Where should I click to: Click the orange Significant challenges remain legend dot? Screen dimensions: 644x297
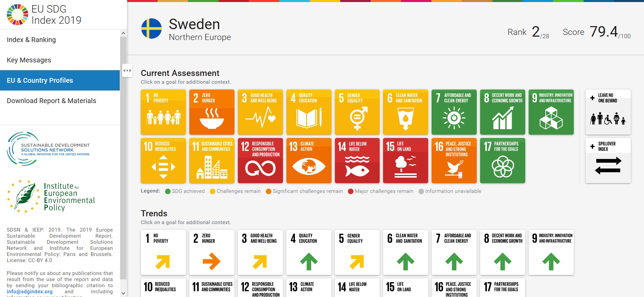point(269,191)
